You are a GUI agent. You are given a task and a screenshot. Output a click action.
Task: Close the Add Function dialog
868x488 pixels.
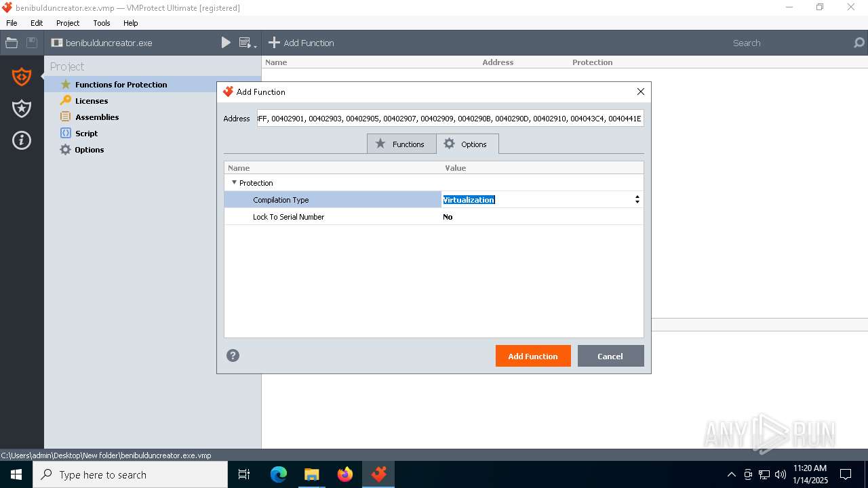(641, 91)
